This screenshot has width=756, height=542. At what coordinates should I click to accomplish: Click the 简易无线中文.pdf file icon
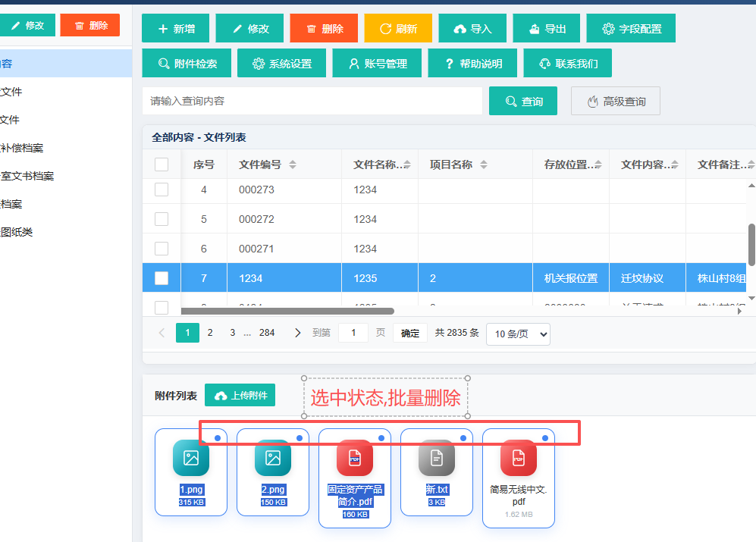(x=519, y=458)
